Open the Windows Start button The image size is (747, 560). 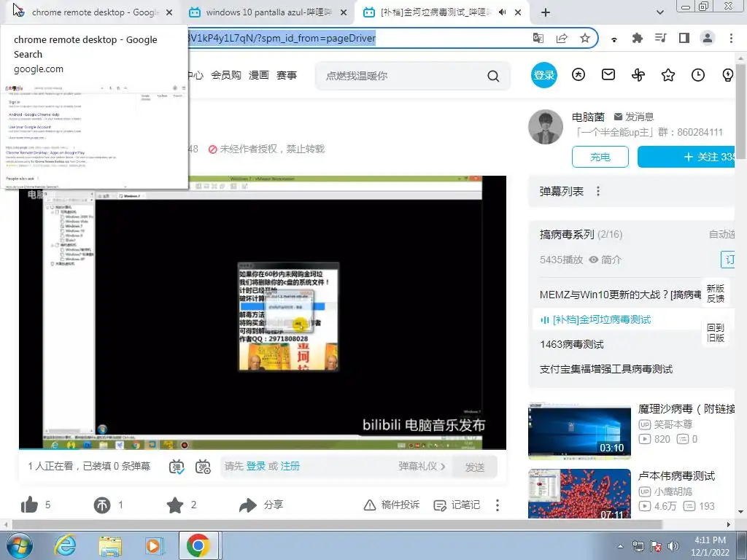point(20,545)
